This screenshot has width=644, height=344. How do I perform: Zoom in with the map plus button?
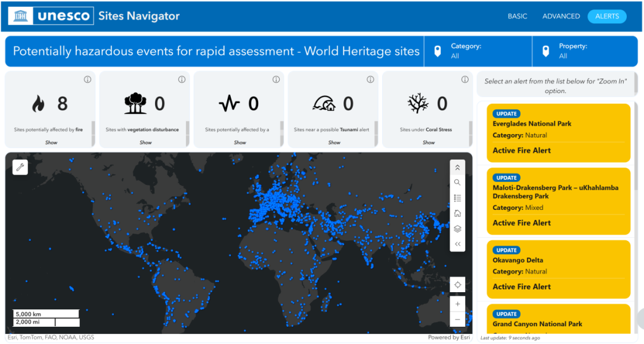point(457,304)
